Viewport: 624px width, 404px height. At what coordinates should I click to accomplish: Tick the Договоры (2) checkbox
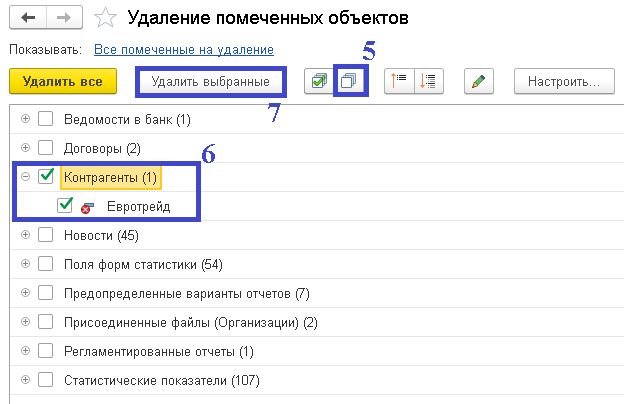coord(45,148)
